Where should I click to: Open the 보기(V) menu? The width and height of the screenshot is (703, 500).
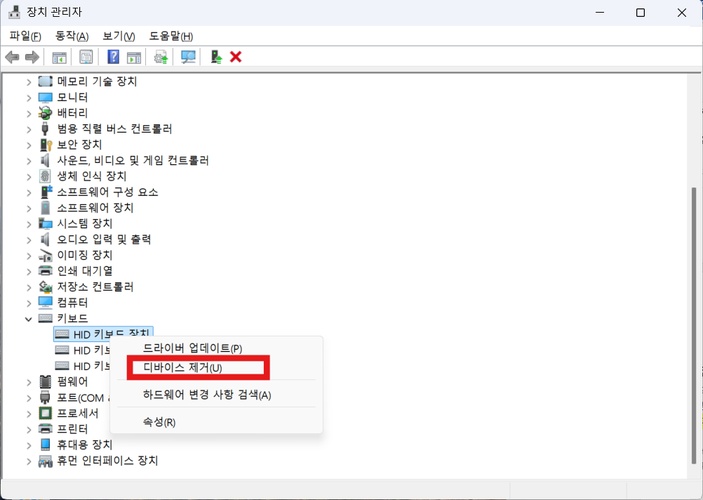pos(119,36)
